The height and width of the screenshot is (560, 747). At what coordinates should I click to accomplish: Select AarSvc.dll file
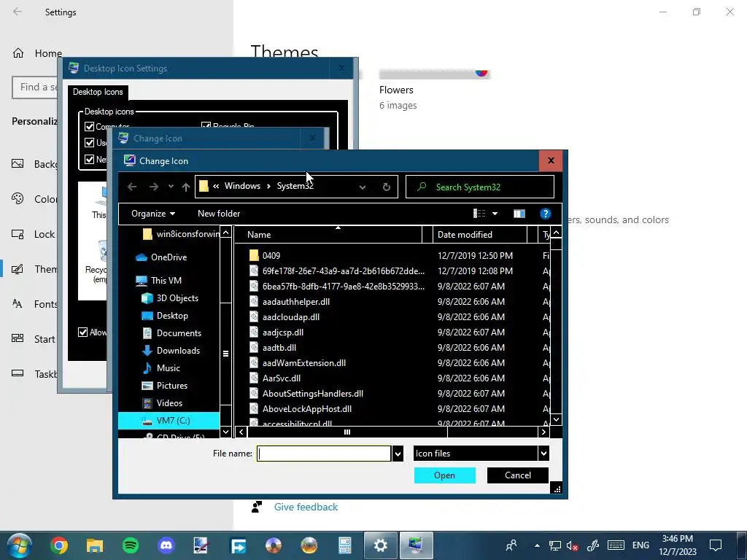point(281,378)
